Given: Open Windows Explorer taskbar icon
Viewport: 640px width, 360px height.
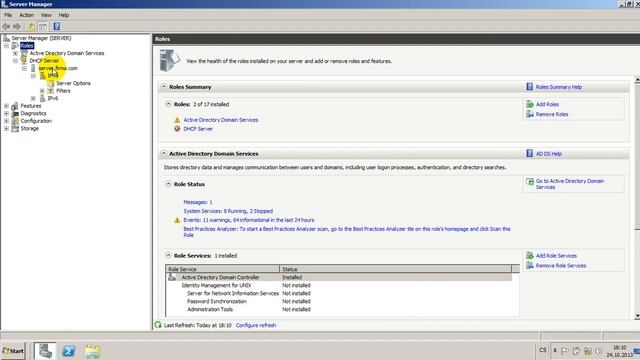Looking at the screenshot, I should click(93, 351).
